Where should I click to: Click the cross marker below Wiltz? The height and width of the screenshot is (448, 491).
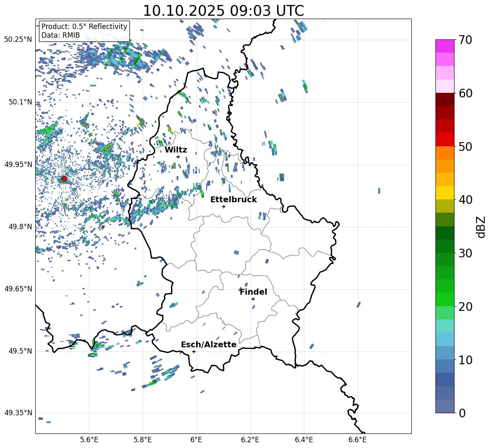coord(178,157)
